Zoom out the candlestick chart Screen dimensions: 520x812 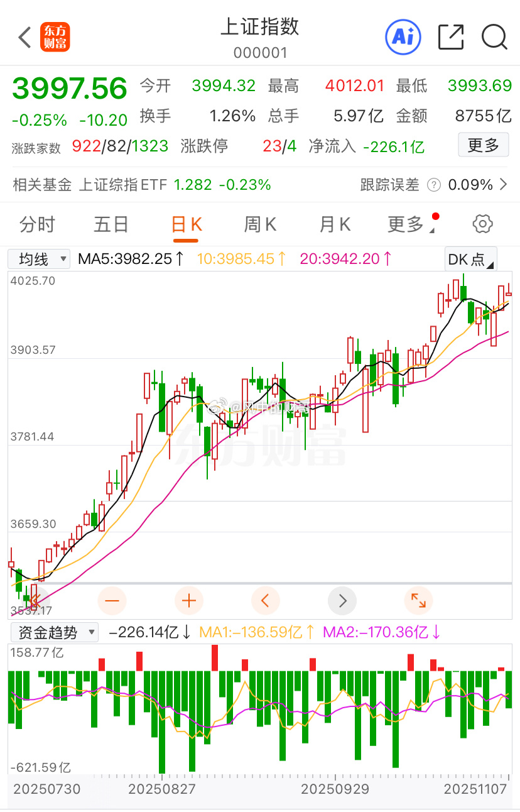click(x=112, y=601)
